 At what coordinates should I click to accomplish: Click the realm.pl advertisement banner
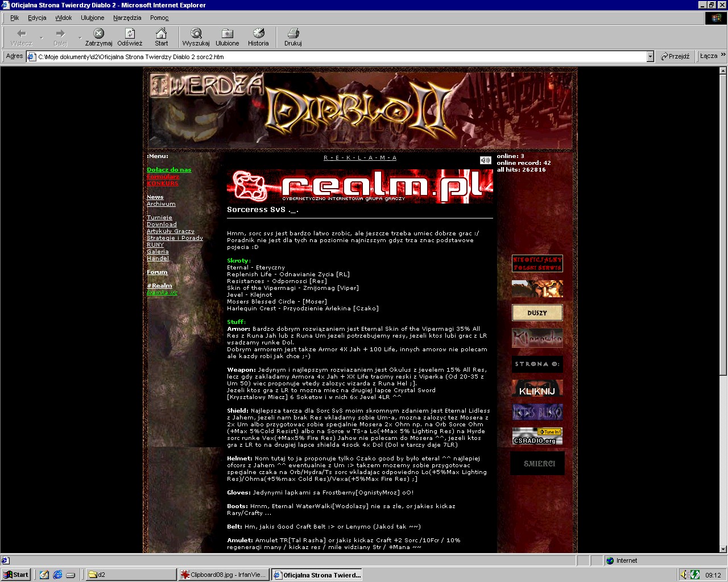(359, 186)
